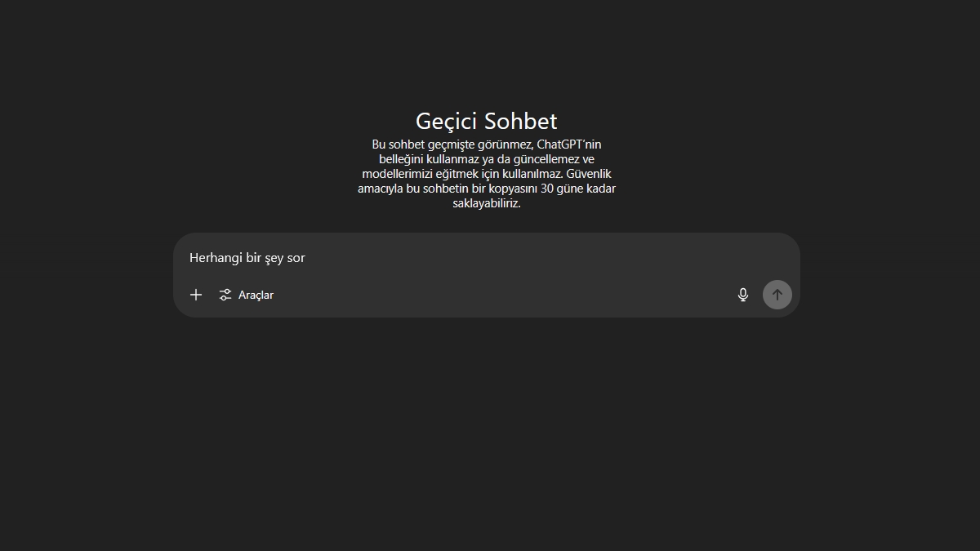This screenshot has height=551, width=980.
Task: Click 'saklayabiliriz.' at the description's end
Action: (486, 203)
